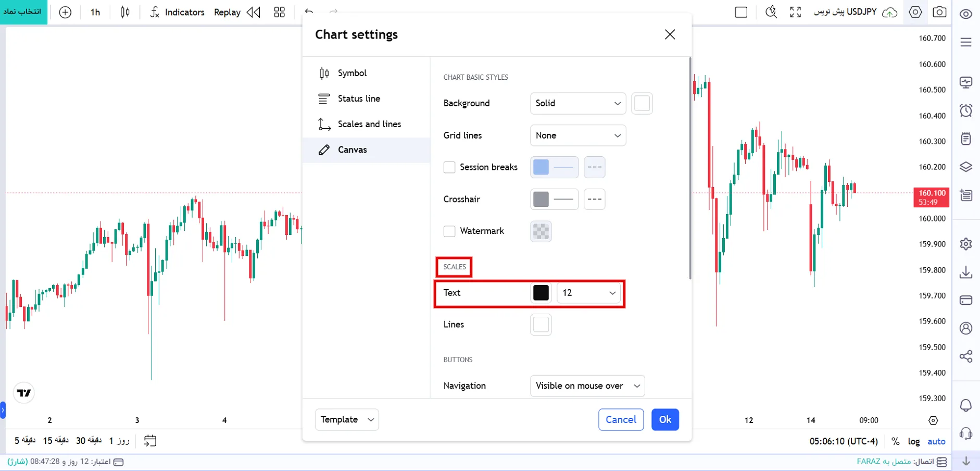The width and height of the screenshot is (980, 471).
Task: Click the chart type candlestick icon
Action: [125, 12]
